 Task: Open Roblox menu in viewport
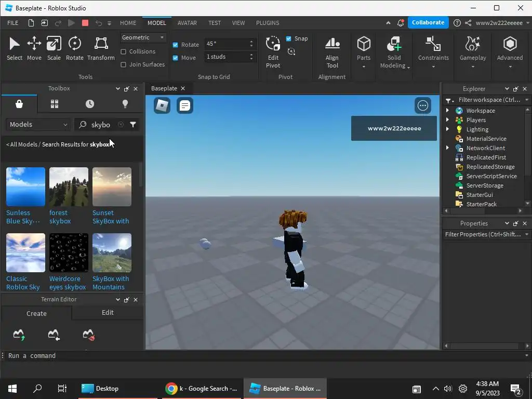tap(162, 105)
